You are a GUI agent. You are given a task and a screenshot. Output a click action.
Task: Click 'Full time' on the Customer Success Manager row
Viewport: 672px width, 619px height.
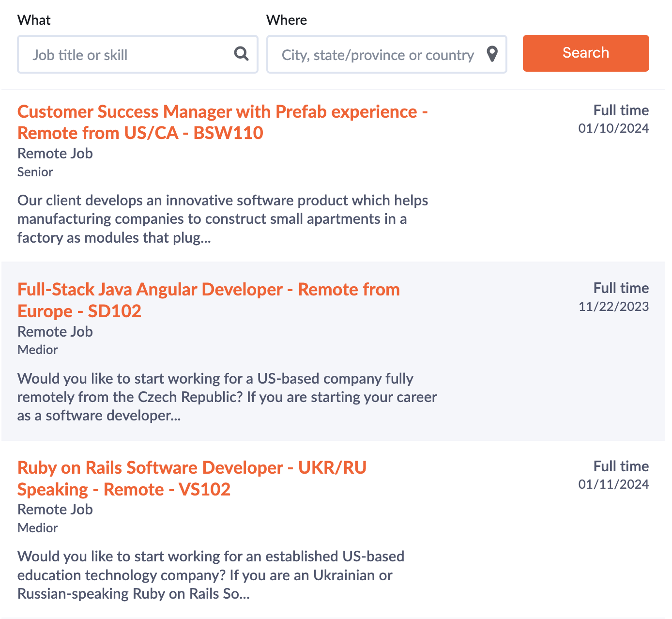[x=621, y=110]
